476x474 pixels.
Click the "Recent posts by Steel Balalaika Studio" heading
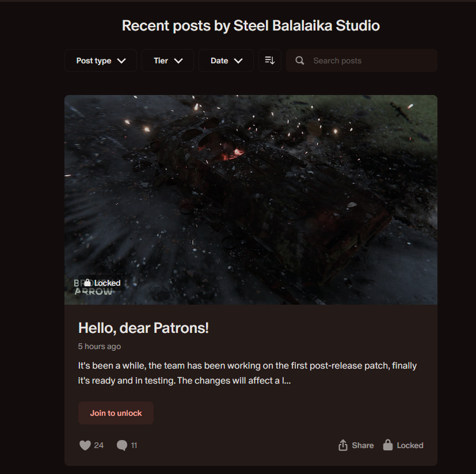pyautogui.click(x=251, y=25)
